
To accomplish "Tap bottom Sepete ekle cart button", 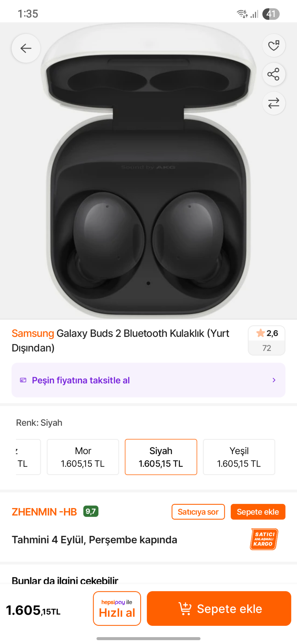I will click(219, 609).
